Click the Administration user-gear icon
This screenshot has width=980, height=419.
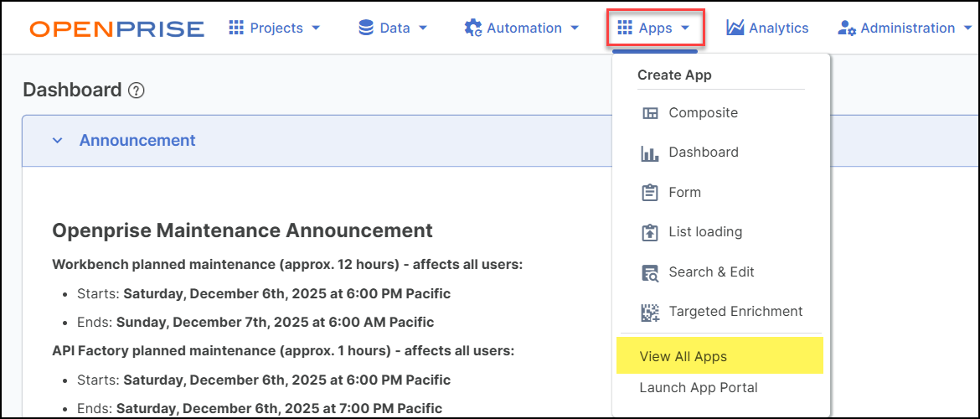click(x=847, y=28)
